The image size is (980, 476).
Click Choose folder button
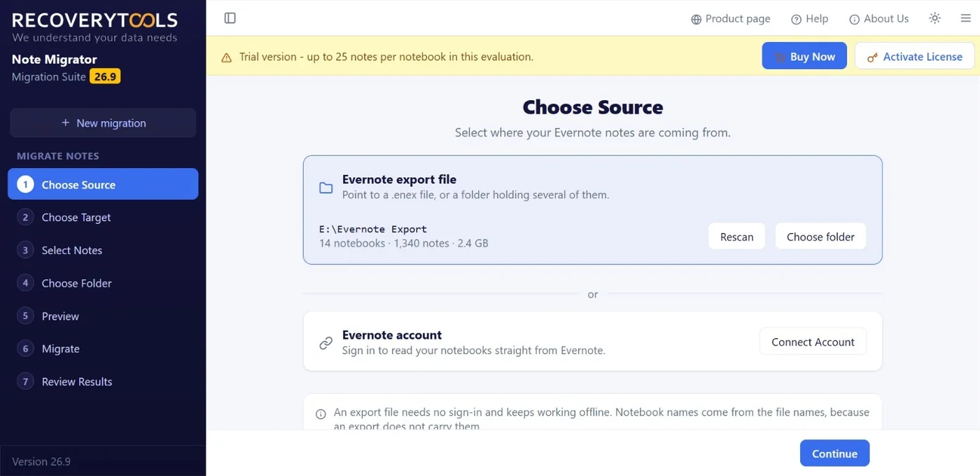(820, 237)
